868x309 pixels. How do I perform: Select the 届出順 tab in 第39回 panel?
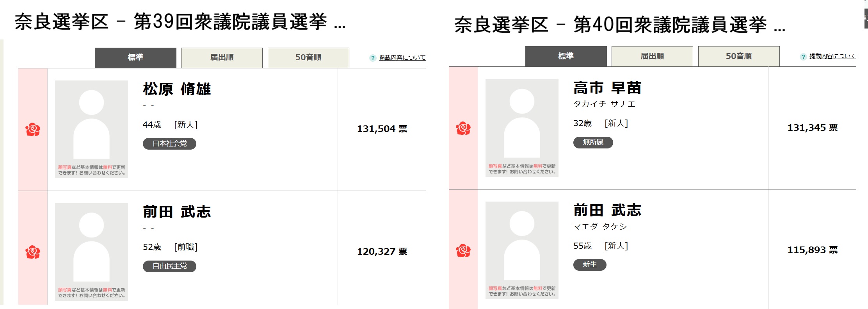click(x=222, y=57)
